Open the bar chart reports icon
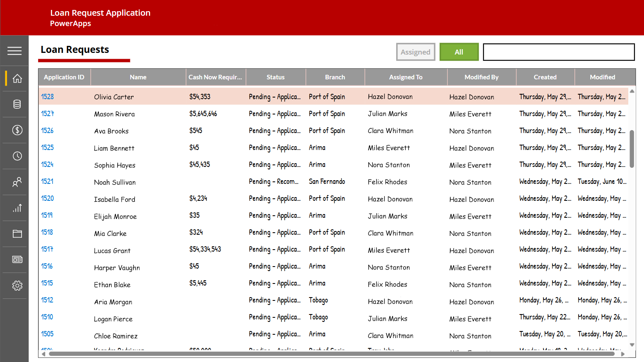 (17, 208)
